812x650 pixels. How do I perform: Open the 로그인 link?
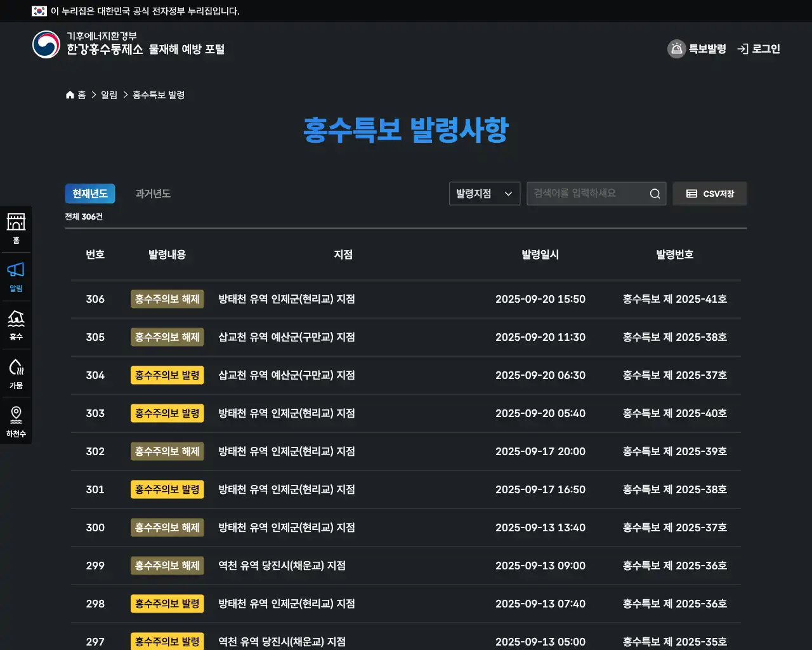(758, 49)
